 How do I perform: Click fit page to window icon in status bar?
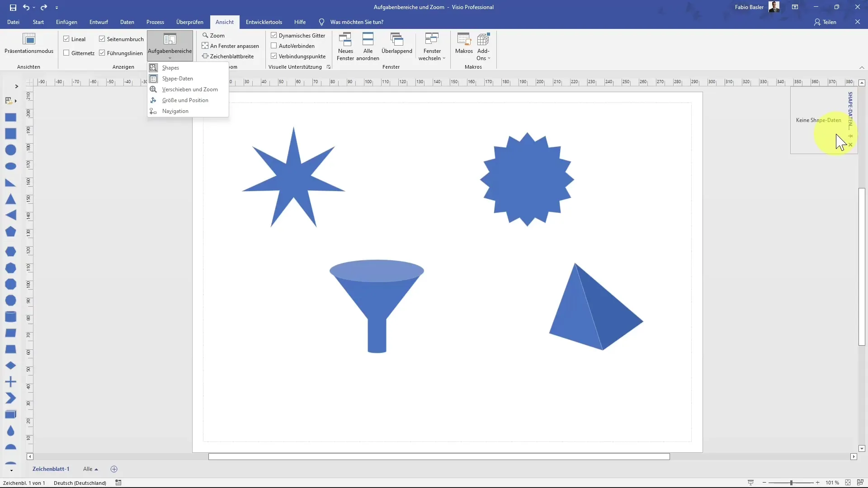[x=848, y=483]
